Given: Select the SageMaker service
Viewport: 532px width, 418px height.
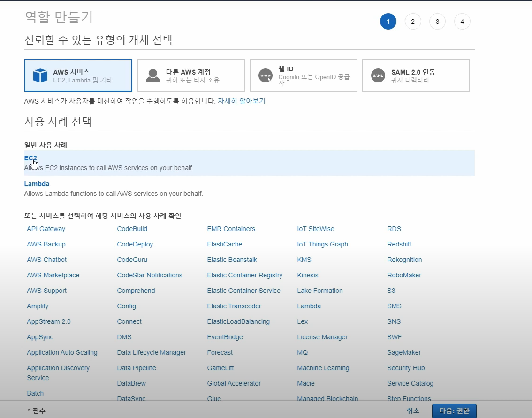Looking at the screenshot, I should point(404,352).
